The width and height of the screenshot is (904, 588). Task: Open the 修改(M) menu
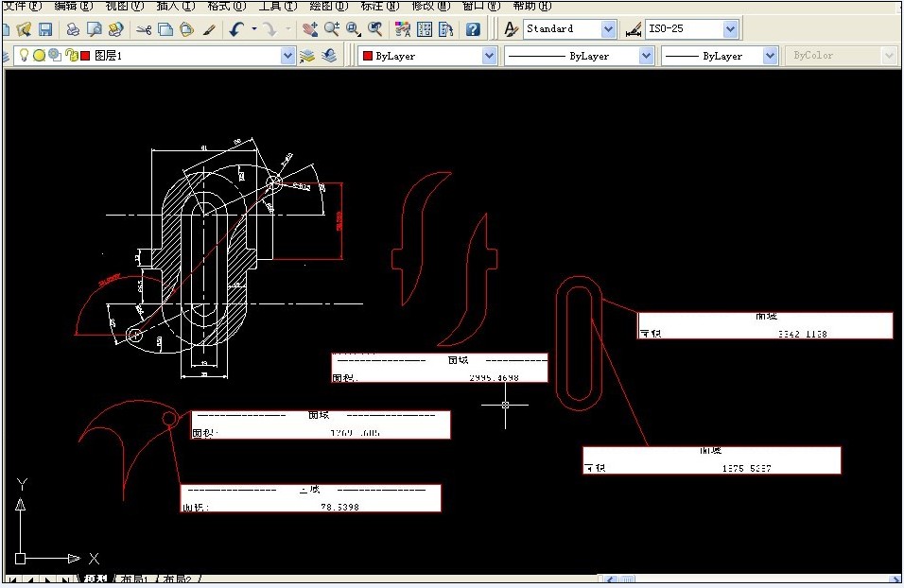(x=430, y=6)
